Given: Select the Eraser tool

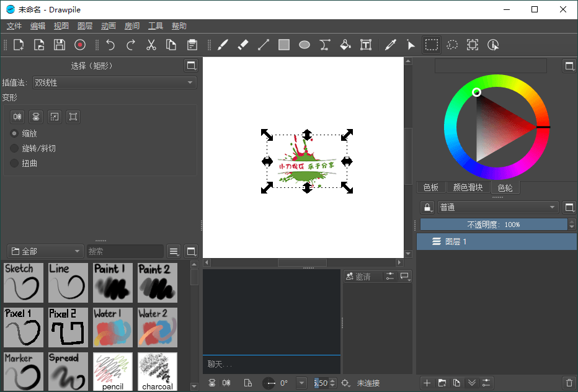Looking at the screenshot, I should click(243, 45).
